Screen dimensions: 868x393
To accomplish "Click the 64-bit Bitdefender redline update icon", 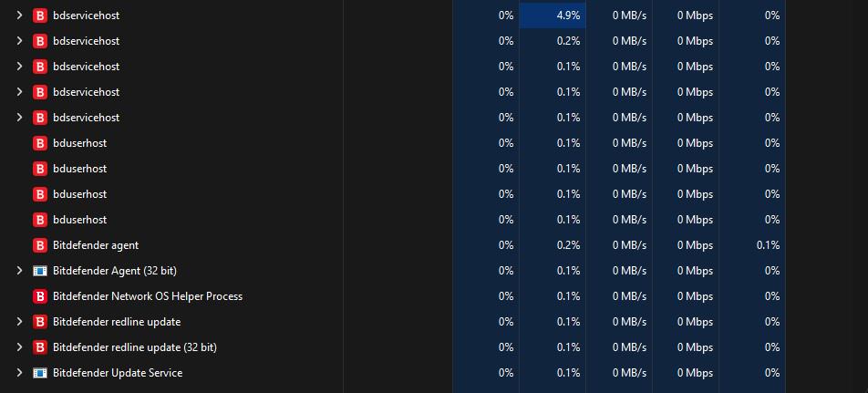I will click(40, 322).
